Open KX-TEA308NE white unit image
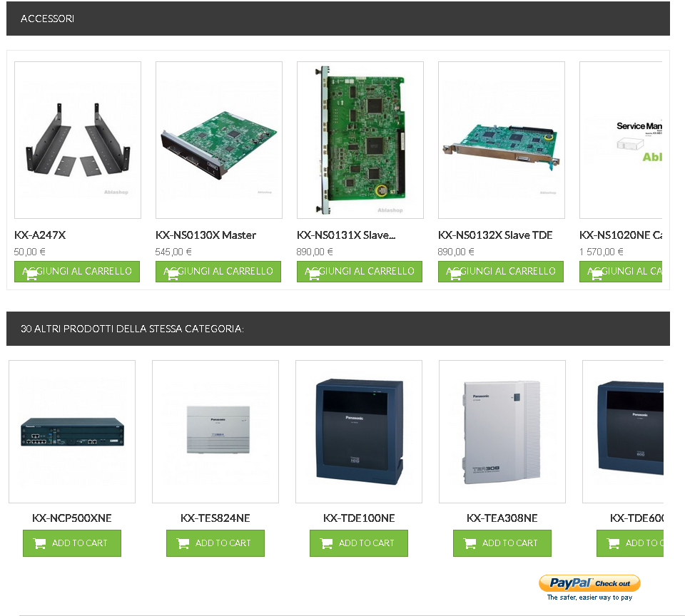Image resolution: width=685 pixels, height=616 pixels. tap(502, 431)
